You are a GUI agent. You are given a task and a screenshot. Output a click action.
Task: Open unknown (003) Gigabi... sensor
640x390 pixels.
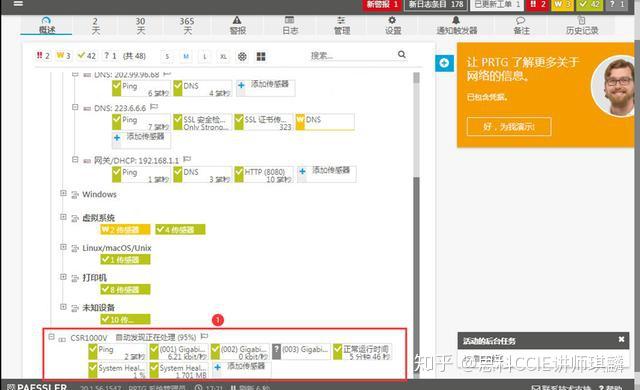[301, 351]
